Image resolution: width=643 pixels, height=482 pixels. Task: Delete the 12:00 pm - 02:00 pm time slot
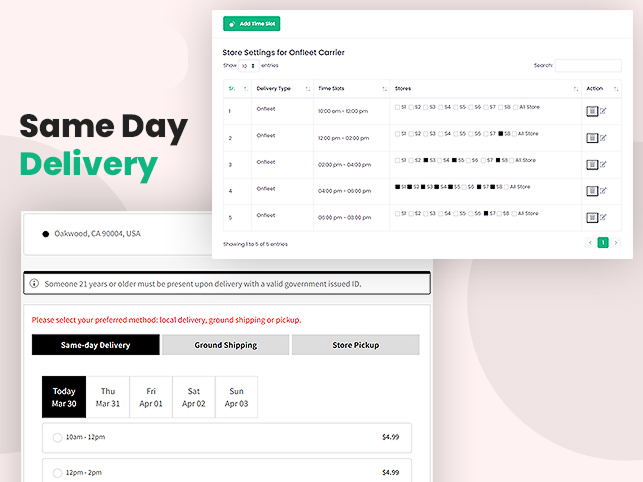[592, 138]
